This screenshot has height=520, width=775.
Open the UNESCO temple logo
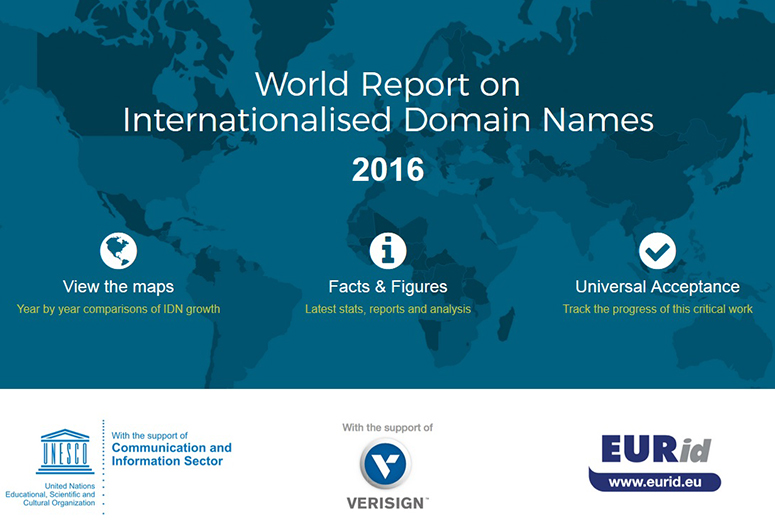pos(65,452)
